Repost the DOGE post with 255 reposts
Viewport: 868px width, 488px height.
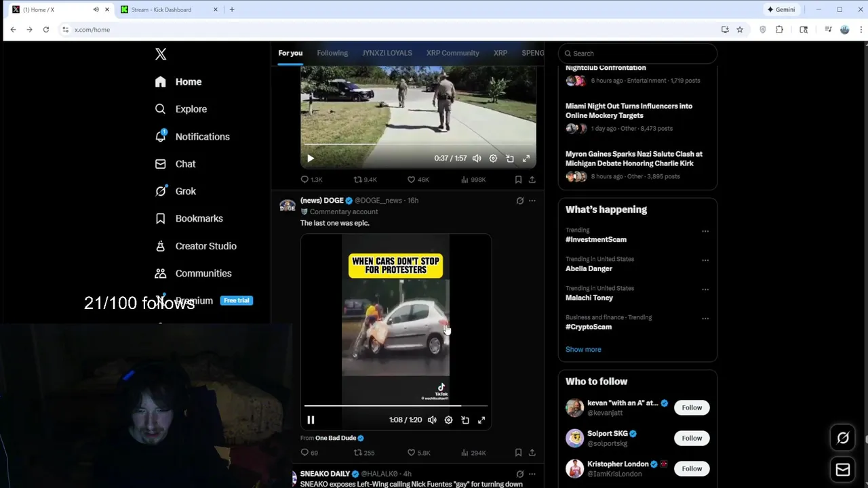click(364, 453)
